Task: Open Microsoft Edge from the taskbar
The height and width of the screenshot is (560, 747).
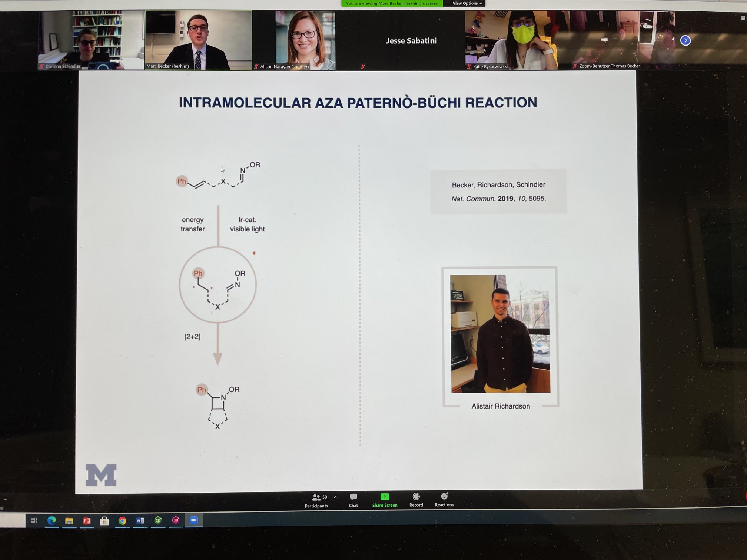Action: coord(52,521)
